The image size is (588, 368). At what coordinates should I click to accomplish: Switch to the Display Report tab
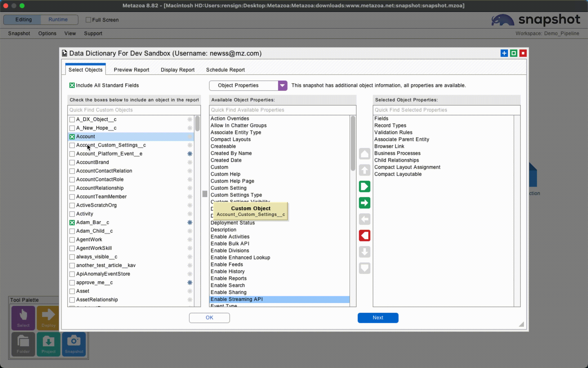point(178,70)
